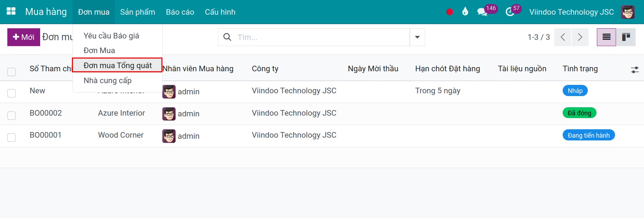Click admin avatar in BO00001 row
The height and width of the screenshot is (218, 644).
click(x=169, y=136)
